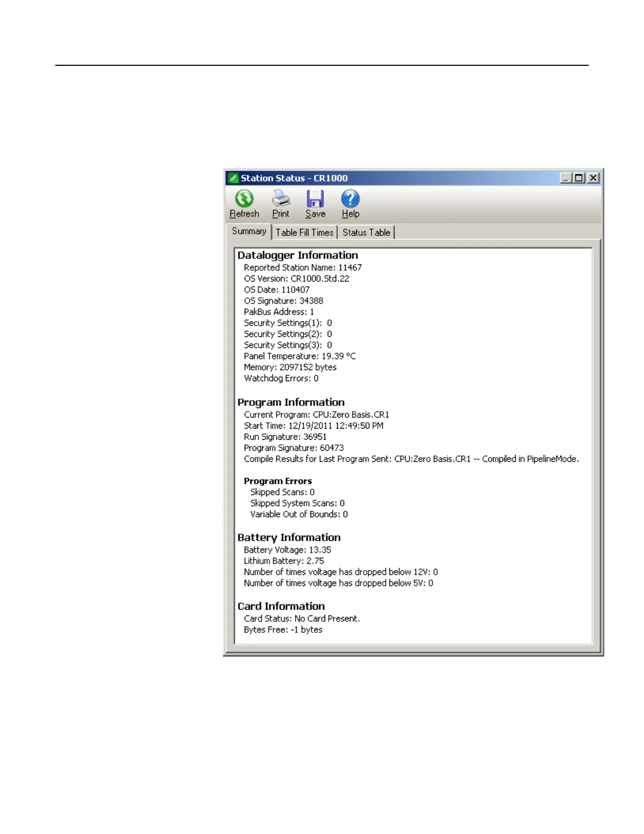The image size is (644, 834).
Task: Maximize the Station Status window
Action: [x=579, y=178]
